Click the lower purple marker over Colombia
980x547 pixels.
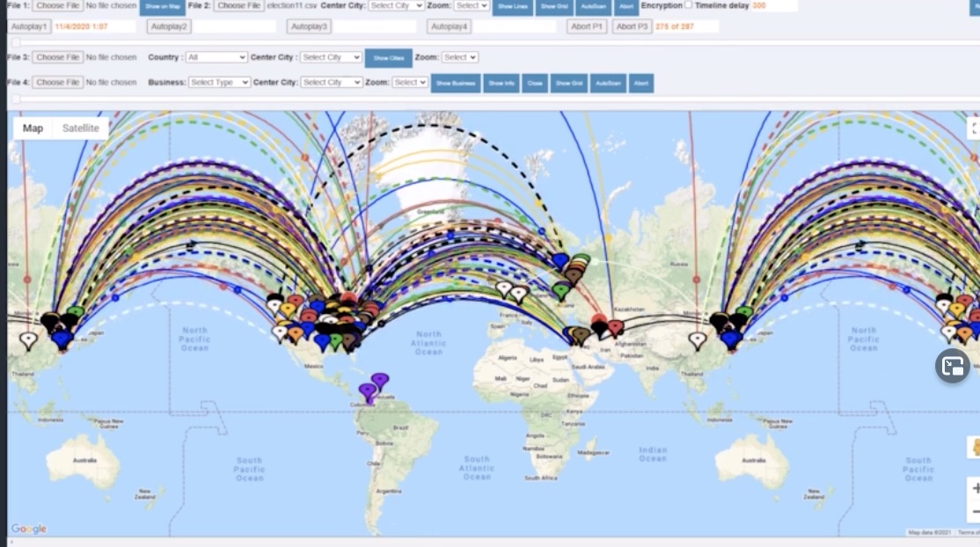[x=368, y=392]
